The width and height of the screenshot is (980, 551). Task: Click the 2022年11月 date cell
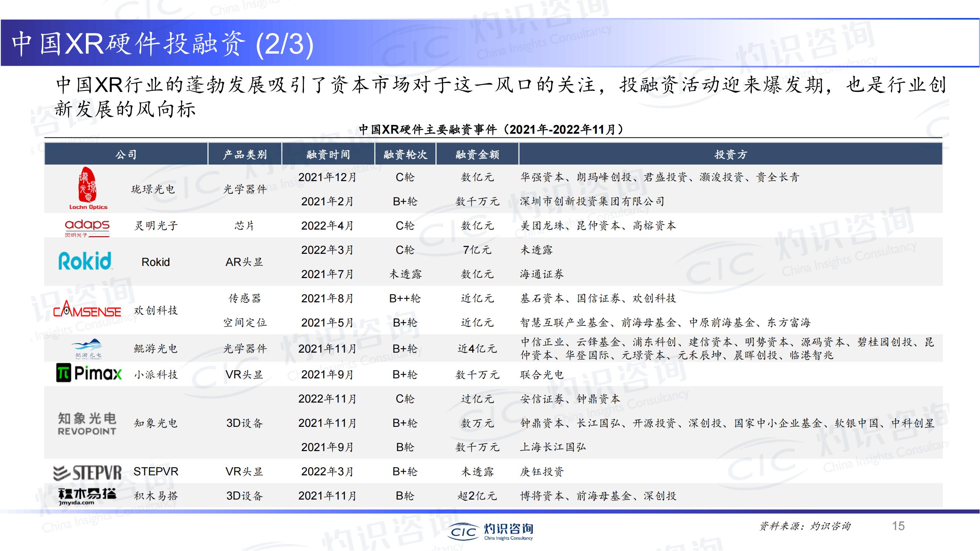pos(327,399)
